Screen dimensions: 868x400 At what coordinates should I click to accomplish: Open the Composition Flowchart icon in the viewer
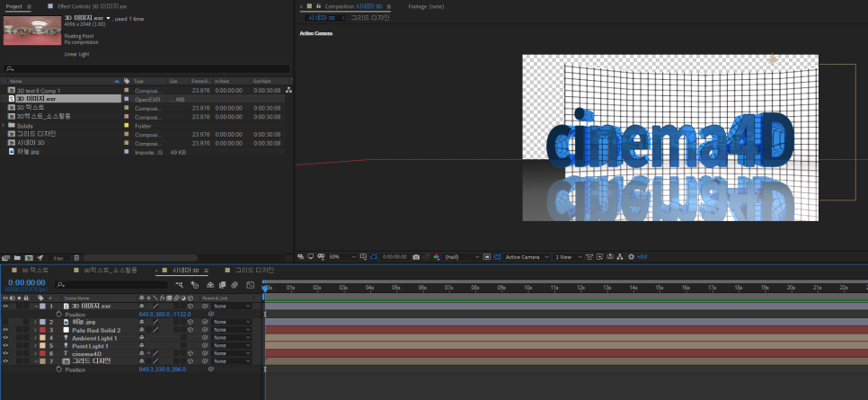[619, 257]
